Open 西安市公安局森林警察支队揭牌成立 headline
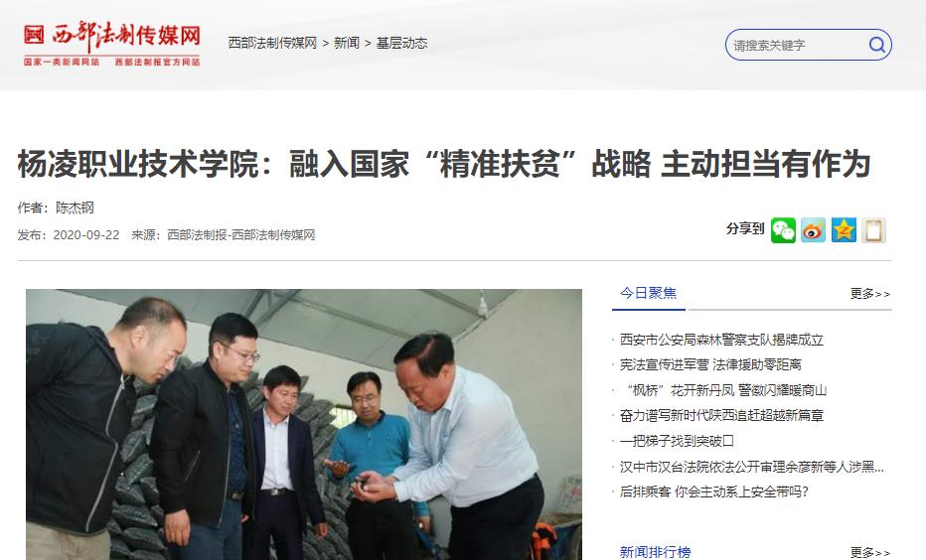The width and height of the screenshot is (926, 560). click(x=721, y=340)
